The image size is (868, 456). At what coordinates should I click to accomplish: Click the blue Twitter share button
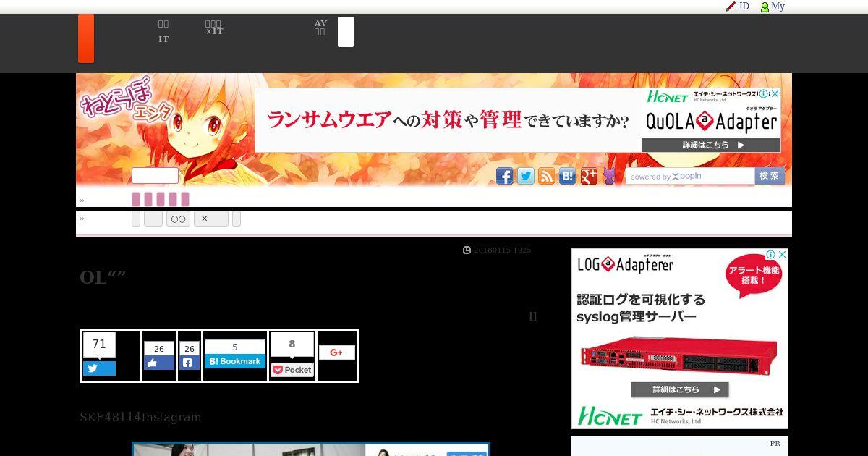[99, 368]
